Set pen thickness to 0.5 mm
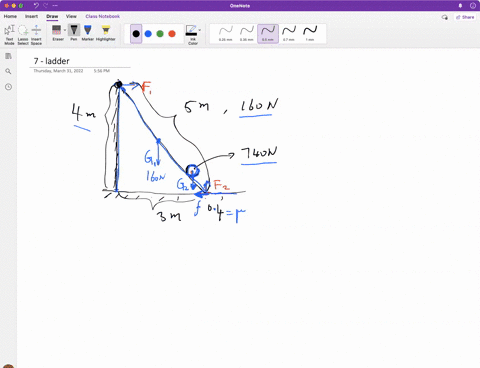Screen dimensions: 480x368 (x=268, y=34)
